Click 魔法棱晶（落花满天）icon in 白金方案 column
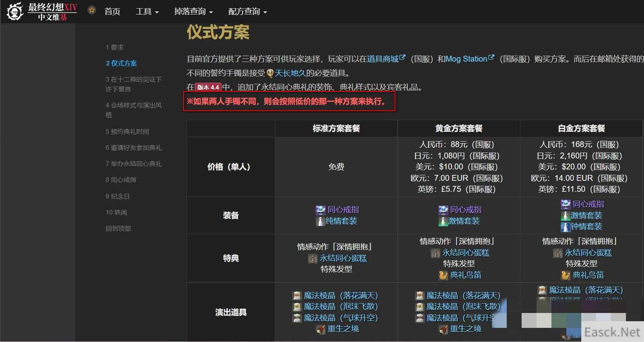 point(542,290)
